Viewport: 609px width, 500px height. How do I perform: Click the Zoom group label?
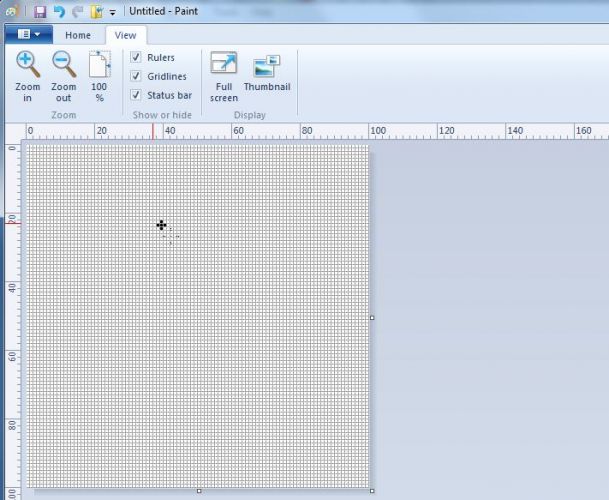64,115
